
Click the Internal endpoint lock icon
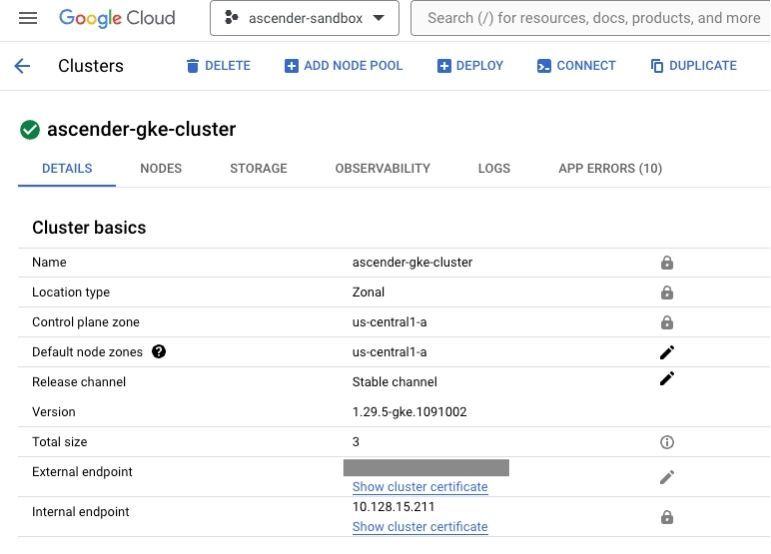[x=667, y=517]
